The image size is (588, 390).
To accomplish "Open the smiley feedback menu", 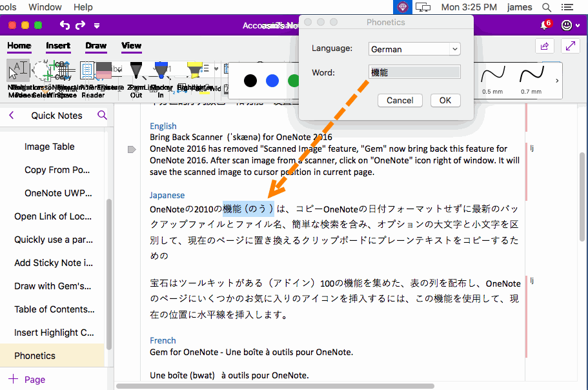I will click(566, 25).
